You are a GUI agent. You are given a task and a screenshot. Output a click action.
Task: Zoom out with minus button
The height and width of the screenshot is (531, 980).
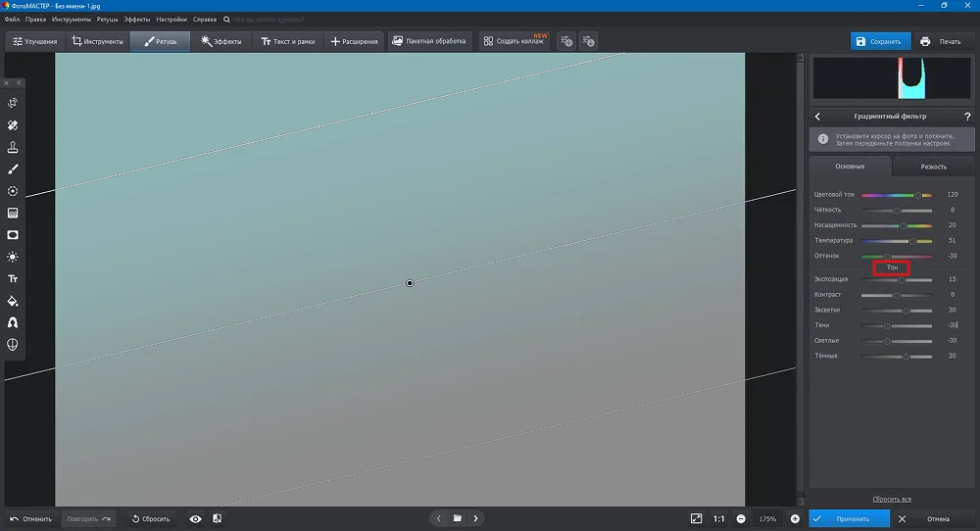(741, 518)
